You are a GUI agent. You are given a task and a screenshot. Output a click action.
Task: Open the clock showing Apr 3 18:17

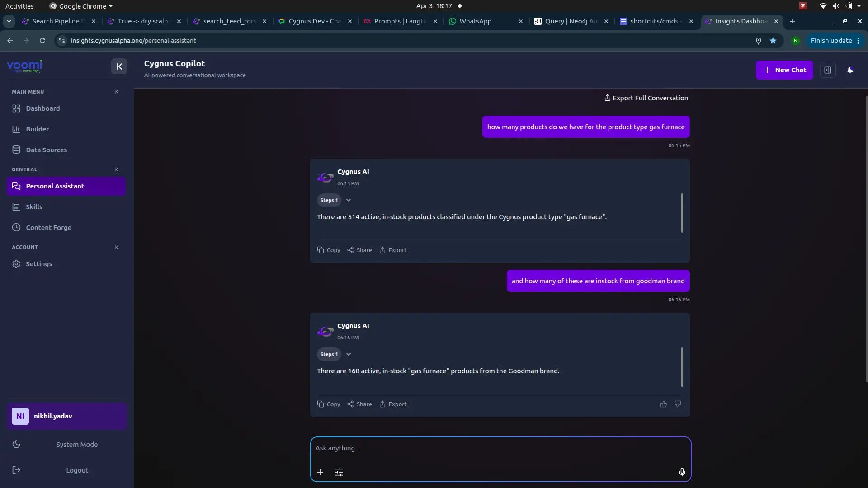434,6
